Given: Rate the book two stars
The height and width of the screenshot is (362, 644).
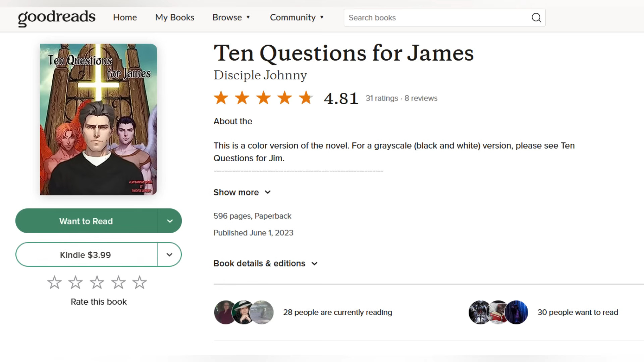Looking at the screenshot, I should pos(75,283).
